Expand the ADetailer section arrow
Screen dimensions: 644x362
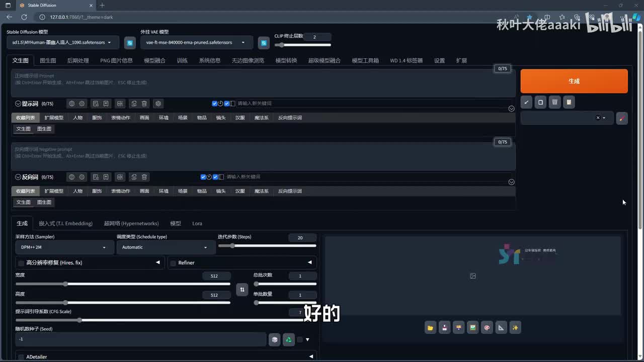(x=311, y=356)
